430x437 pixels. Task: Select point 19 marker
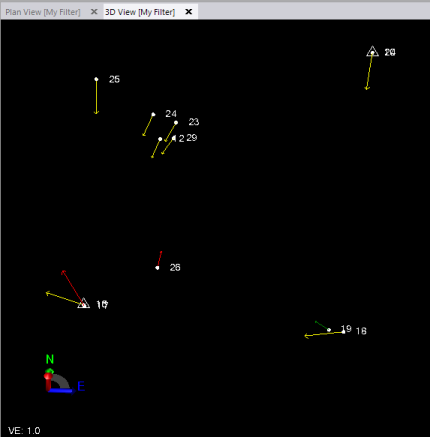point(329,330)
